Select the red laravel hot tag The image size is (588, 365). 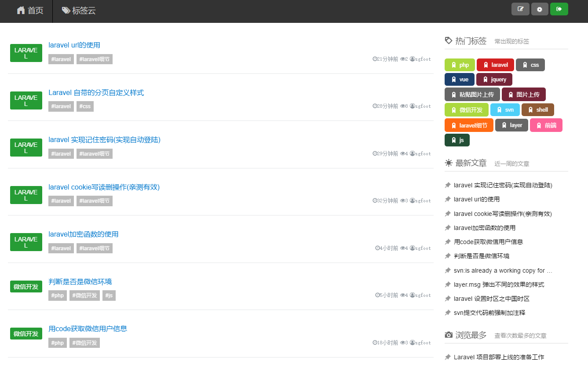[x=495, y=65]
